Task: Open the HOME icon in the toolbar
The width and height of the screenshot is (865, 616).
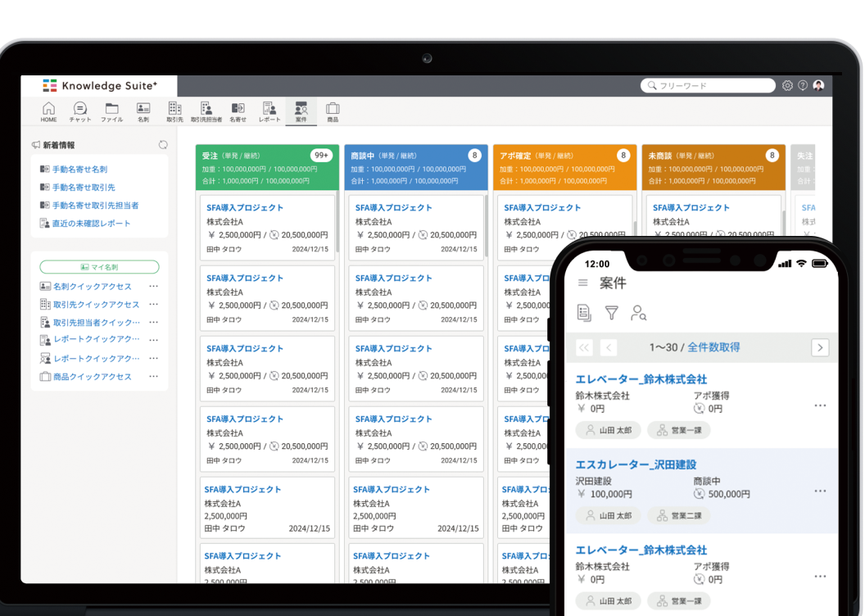Action: point(48,112)
